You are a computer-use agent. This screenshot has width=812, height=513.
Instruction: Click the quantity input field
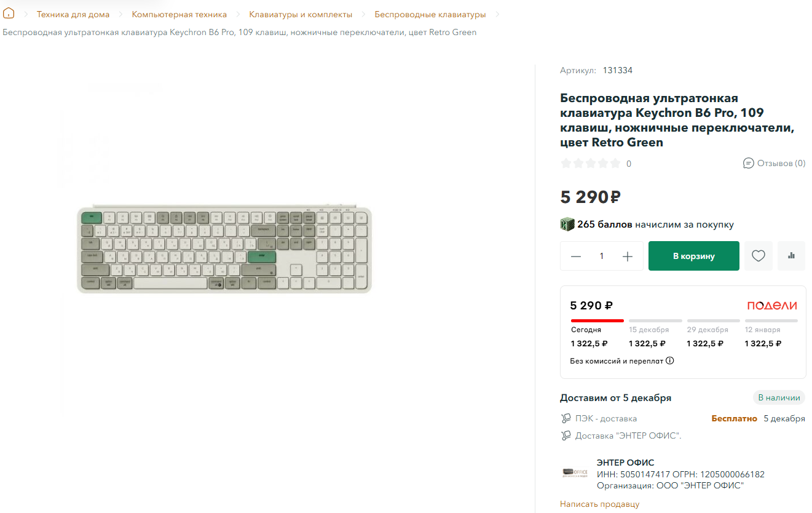click(602, 256)
